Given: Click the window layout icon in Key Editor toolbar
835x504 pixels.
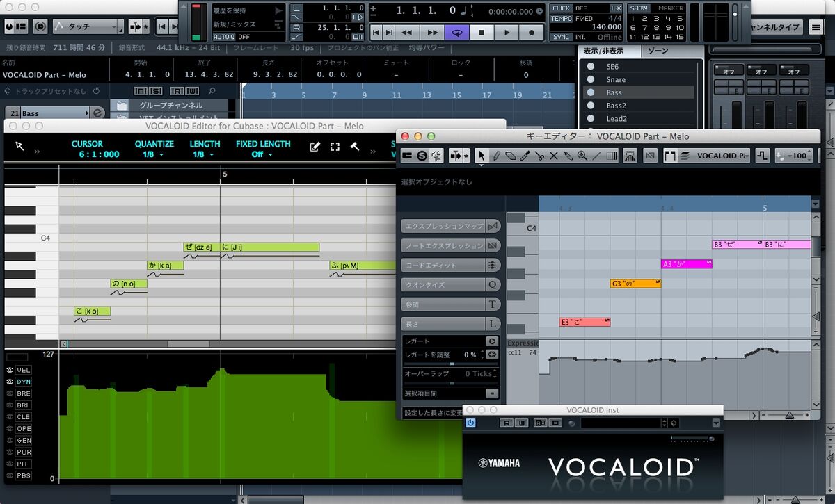Looking at the screenshot, I should click(x=407, y=156).
